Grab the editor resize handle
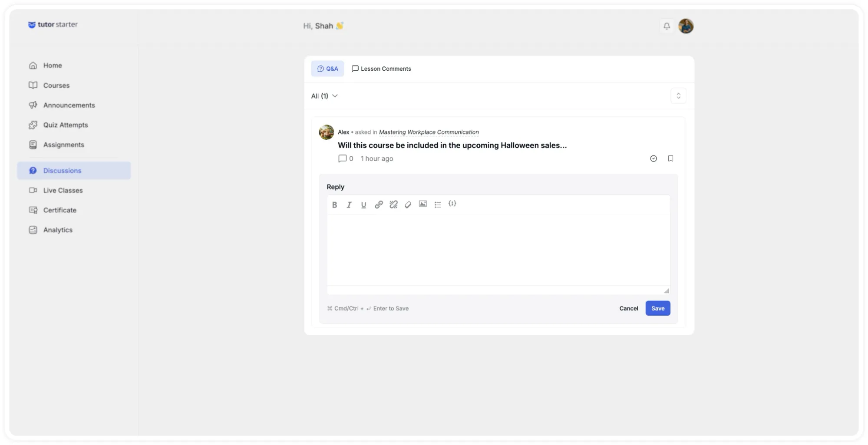The width and height of the screenshot is (868, 445). (666, 290)
